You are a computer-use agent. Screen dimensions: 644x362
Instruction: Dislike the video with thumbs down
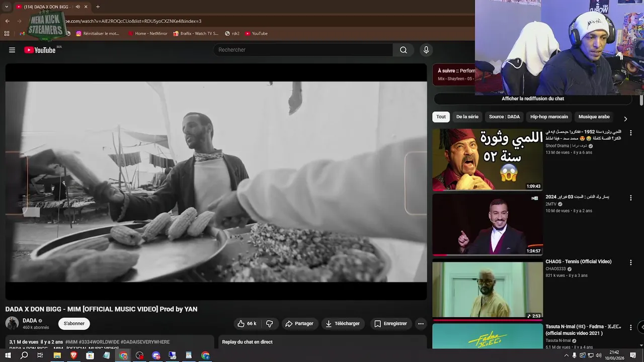click(x=270, y=324)
